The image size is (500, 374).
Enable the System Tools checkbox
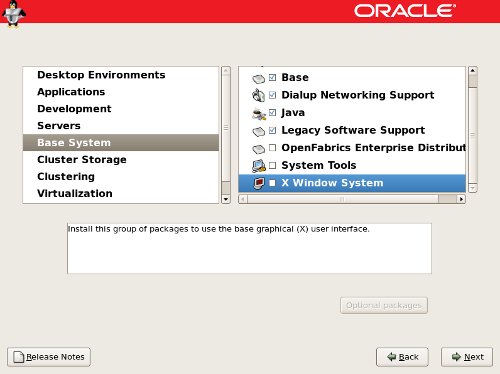(272, 165)
